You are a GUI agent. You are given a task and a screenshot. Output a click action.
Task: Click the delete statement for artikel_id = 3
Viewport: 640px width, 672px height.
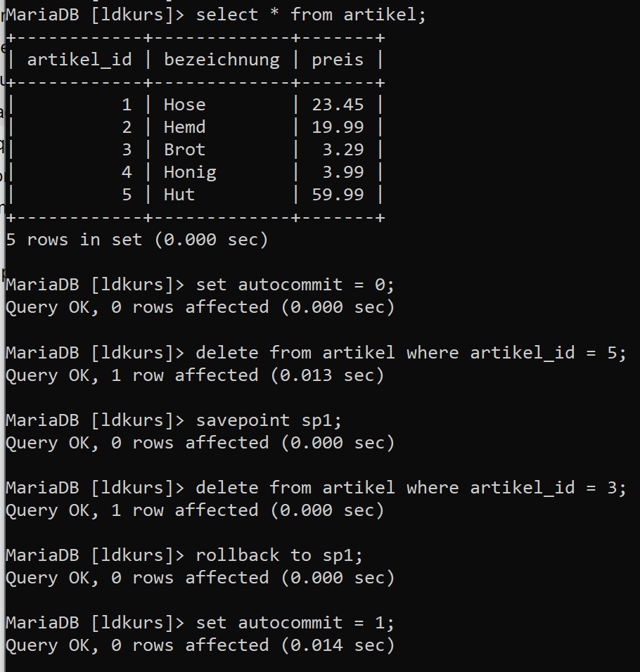click(x=411, y=488)
